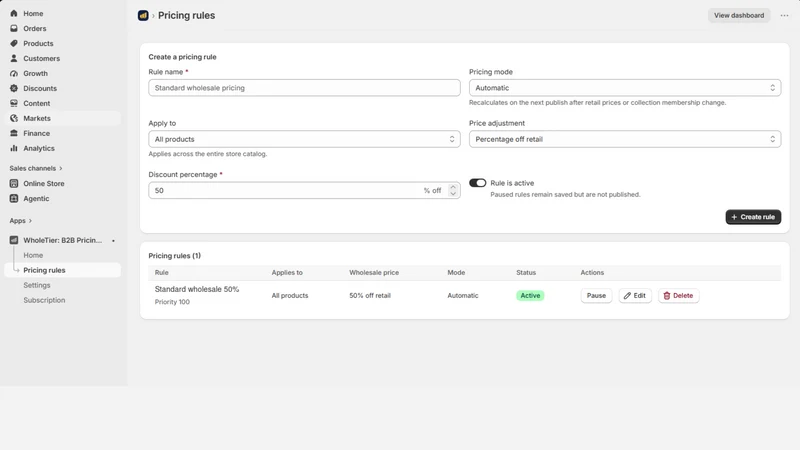This screenshot has width=800, height=450.
Task: Increase discount percentage with up arrow
Action: [453, 187]
